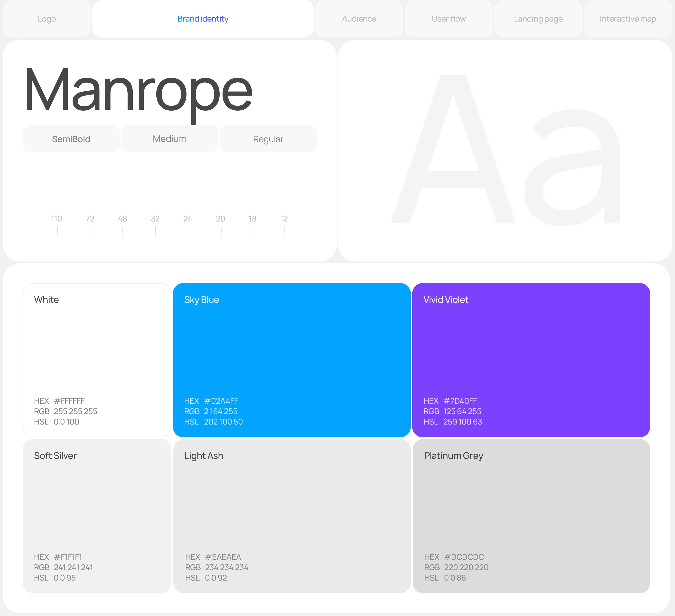Image resolution: width=675 pixels, height=616 pixels.
Task: Click the Light Ash color card
Action: [292, 516]
